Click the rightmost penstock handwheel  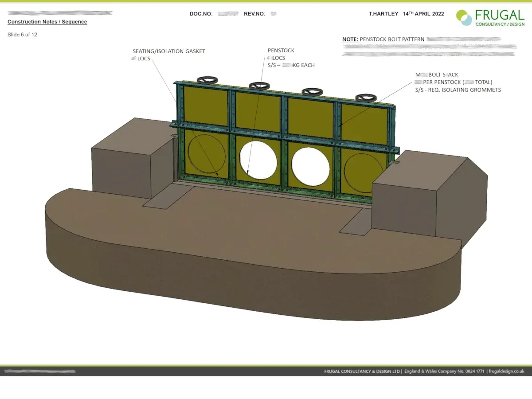366,98
